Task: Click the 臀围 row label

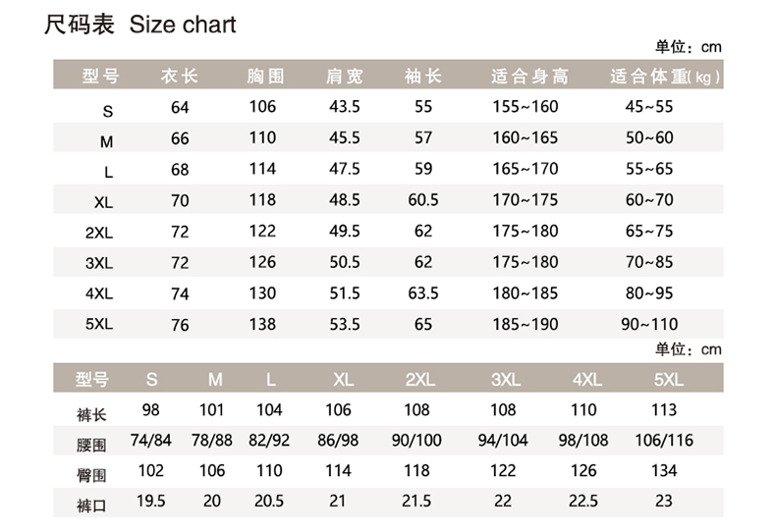Action: coord(91,473)
